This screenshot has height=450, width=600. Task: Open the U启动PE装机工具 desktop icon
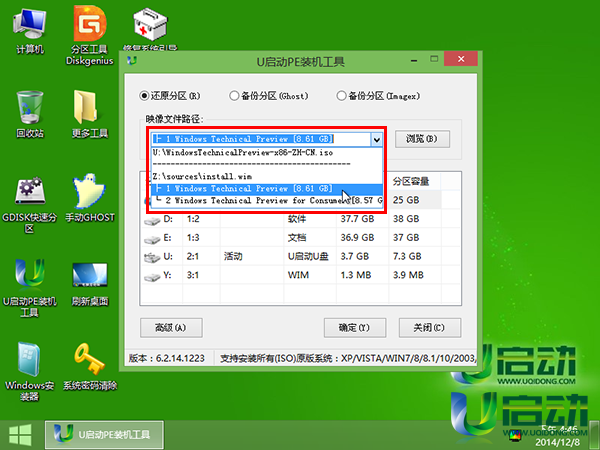pyautogui.click(x=29, y=288)
